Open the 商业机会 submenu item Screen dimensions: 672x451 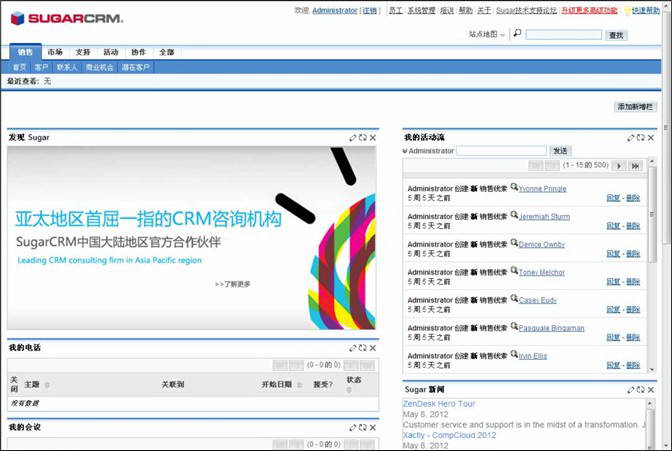[x=99, y=67]
